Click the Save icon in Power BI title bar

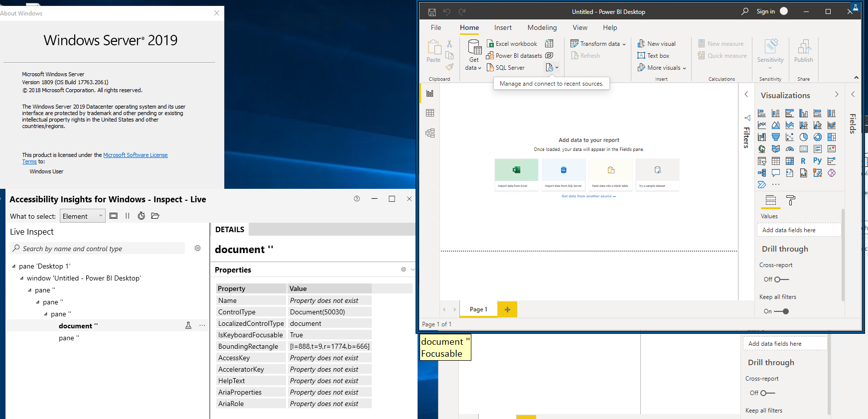432,11
